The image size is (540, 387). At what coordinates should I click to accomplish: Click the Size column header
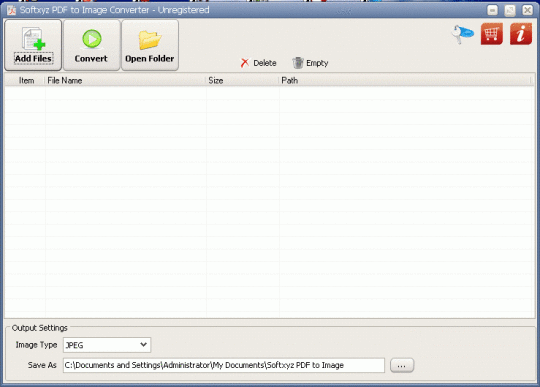pyautogui.click(x=242, y=81)
